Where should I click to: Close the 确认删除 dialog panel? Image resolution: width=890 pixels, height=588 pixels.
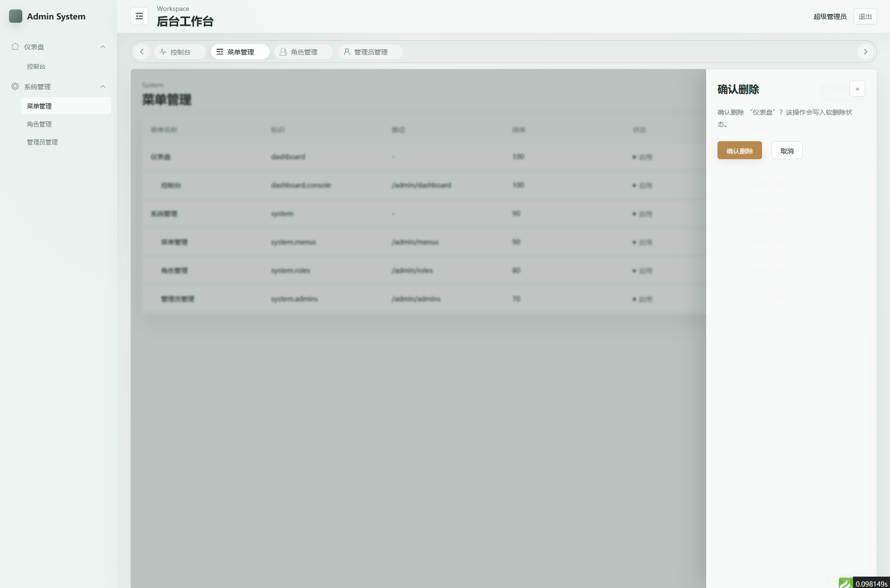tap(857, 89)
